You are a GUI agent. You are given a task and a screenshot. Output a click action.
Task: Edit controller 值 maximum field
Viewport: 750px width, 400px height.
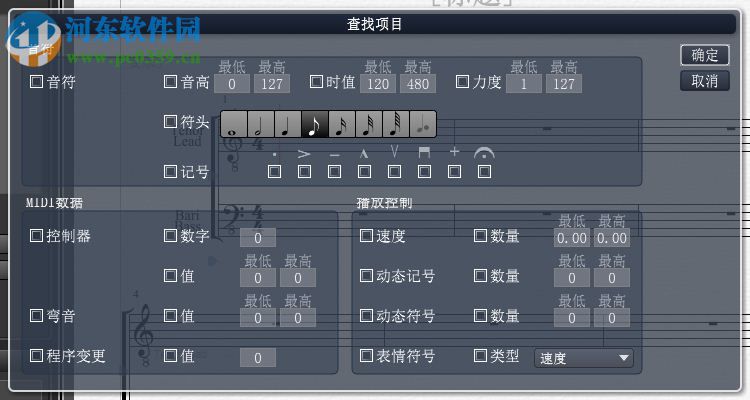click(298, 278)
